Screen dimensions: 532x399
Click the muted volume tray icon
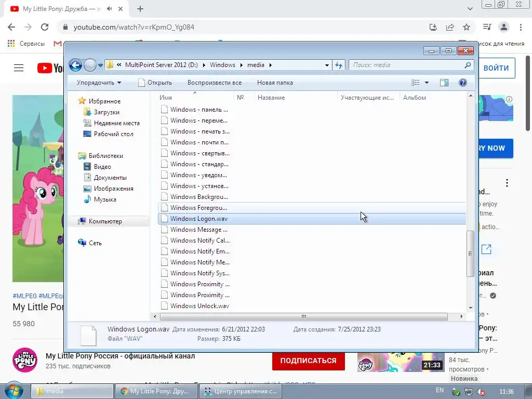click(x=481, y=392)
